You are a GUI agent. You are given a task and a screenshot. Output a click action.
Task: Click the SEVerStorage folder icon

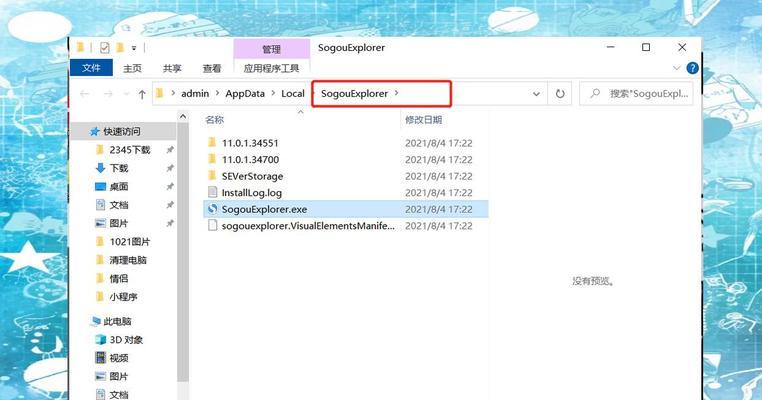click(211, 175)
